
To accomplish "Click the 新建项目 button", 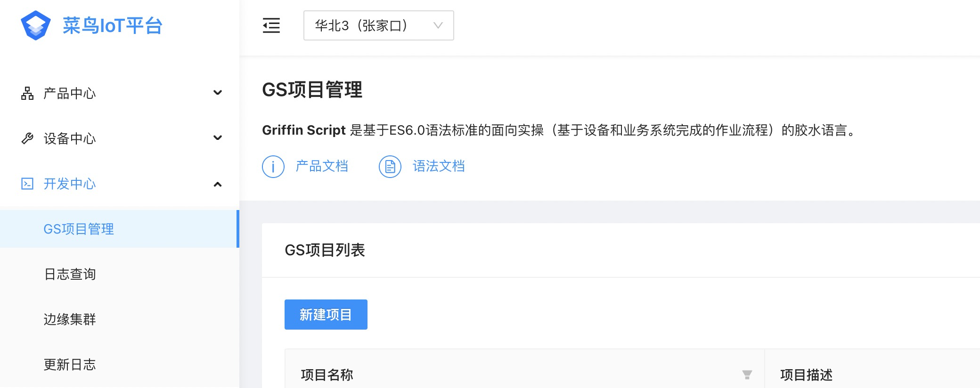I will [x=326, y=315].
